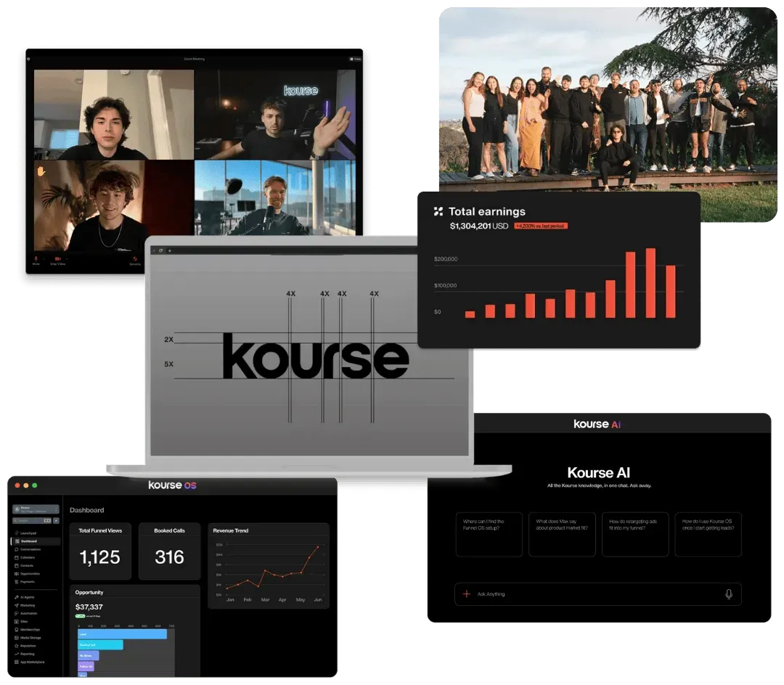The width and height of the screenshot is (784, 685).
Task: Click the Dashboard heading in Kourse OS
Action: click(87, 510)
